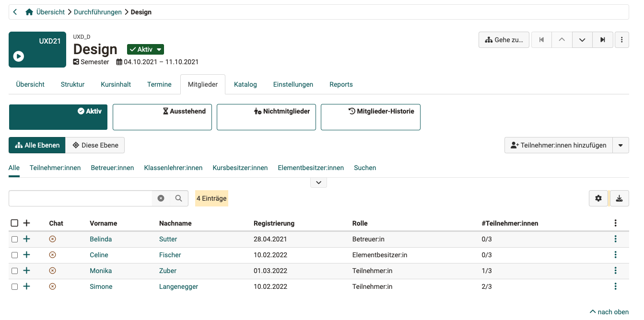Switch to the Einstellungen tab
Viewport: 644px width, 320px height.
(293, 84)
